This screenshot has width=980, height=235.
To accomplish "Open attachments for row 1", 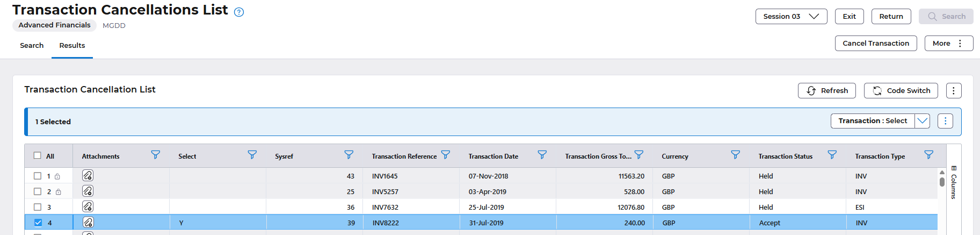I will tap(88, 175).
